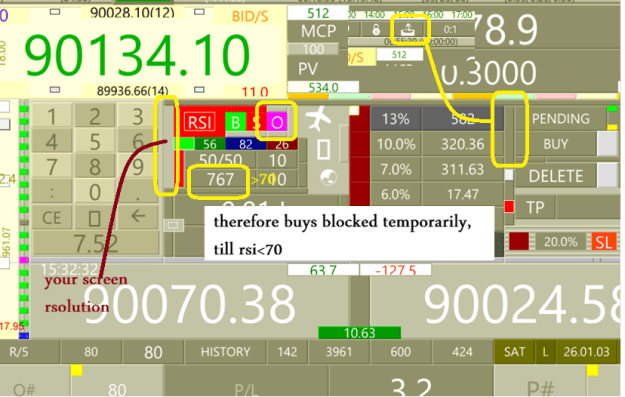Toggle the magenta O indicator
The width and height of the screenshot is (625, 397).
(x=277, y=122)
